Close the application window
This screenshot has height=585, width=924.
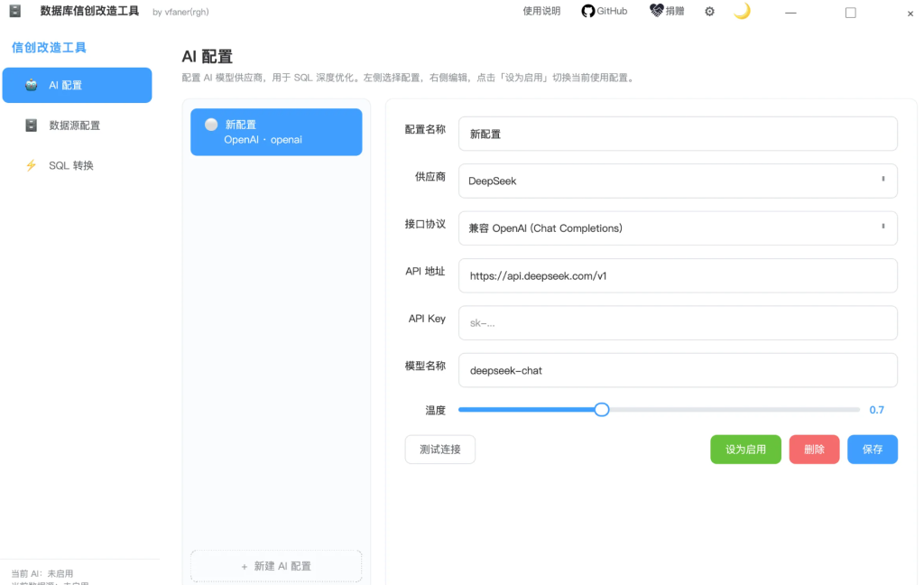click(910, 14)
